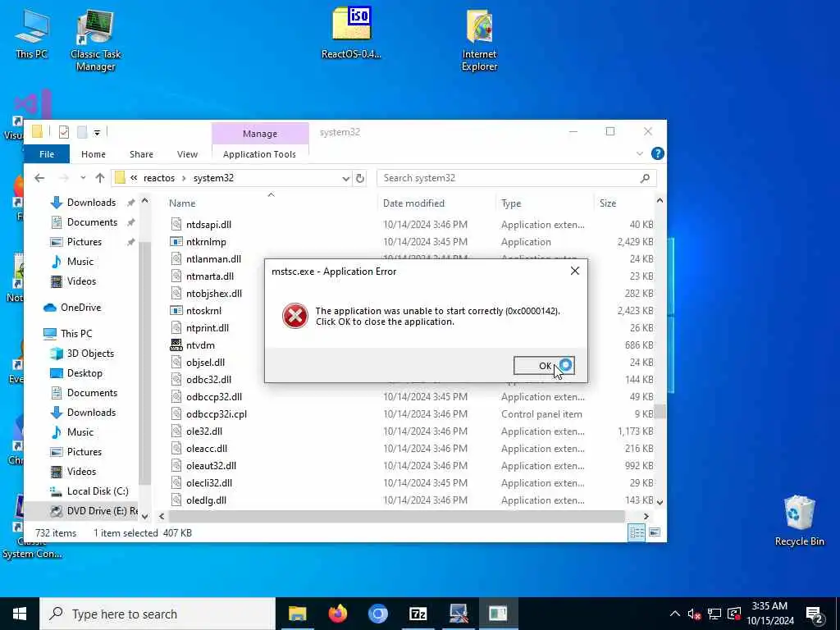Open Explorer Help question mark icon
This screenshot has width=840, height=630.
click(x=657, y=153)
